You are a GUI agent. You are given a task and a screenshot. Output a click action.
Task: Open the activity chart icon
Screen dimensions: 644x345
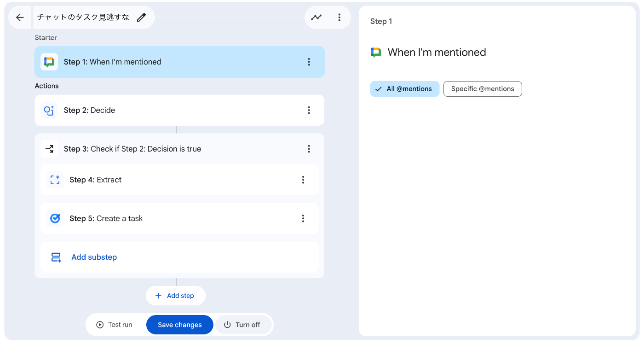(316, 18)
